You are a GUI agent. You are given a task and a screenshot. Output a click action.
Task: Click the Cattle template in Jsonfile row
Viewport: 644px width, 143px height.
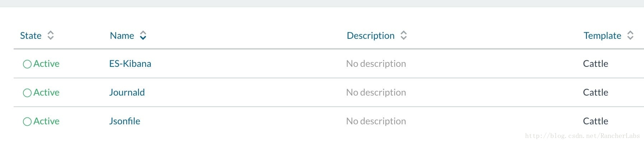pyautogui.click(x=596, y=121)
